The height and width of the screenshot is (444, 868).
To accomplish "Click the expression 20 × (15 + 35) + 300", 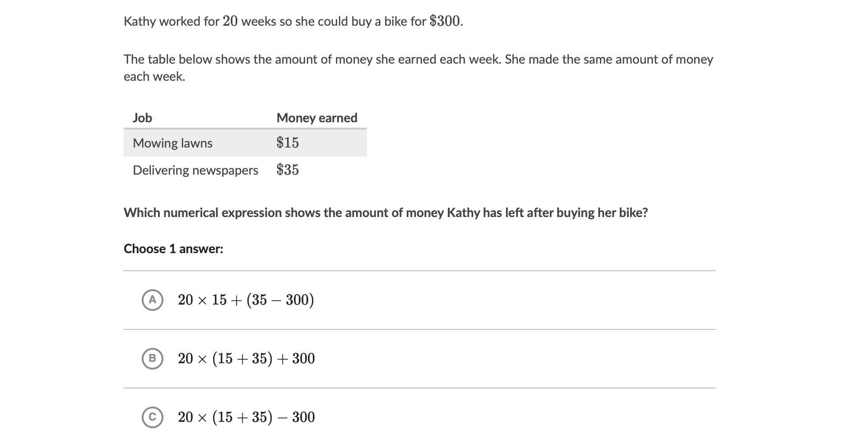I will point(246,359).
